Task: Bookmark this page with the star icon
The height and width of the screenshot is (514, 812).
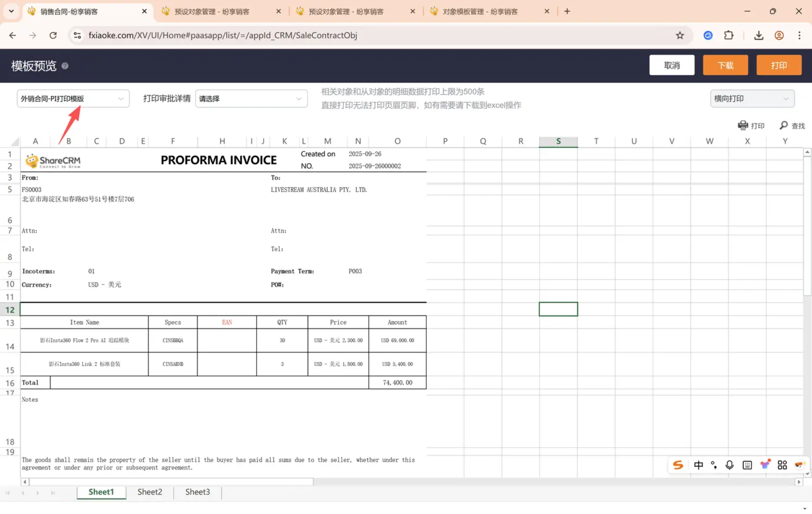Action: tap(679, 36)
